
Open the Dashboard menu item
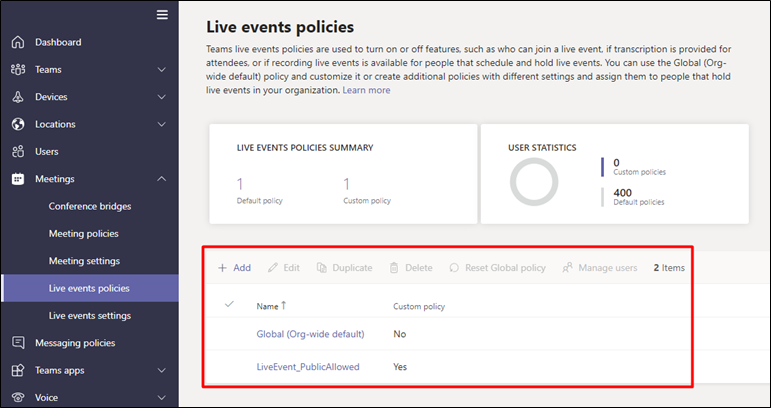(x=58, y=42)
